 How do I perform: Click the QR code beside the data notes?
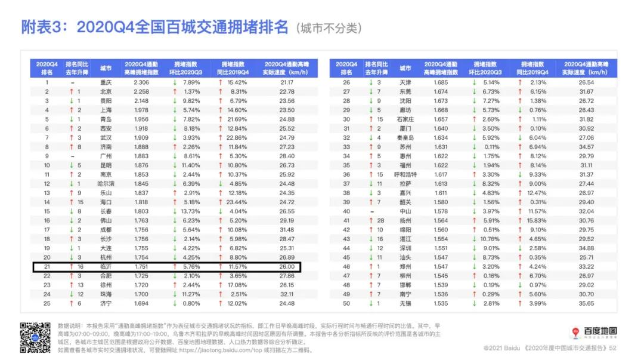(x=35, y=337)
